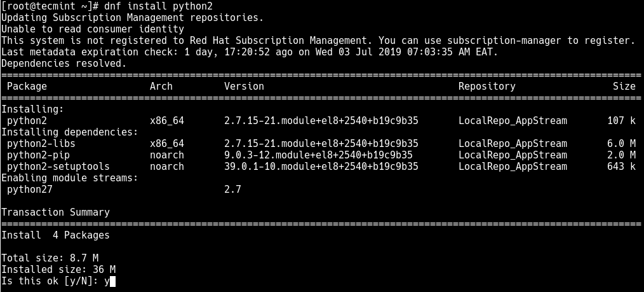Click the python27 module stream name
Viewport: 644px width, 292px height.
point(30,190)
